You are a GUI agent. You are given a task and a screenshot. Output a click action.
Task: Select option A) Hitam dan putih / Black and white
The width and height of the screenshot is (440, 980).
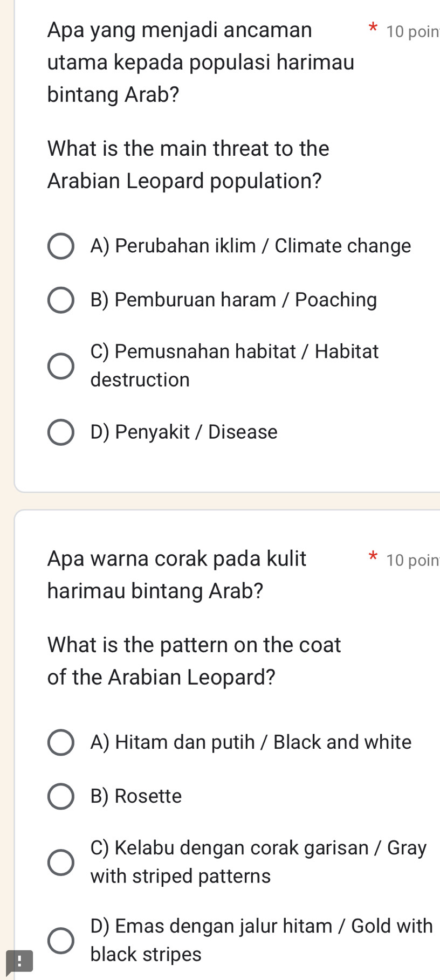click(60, 742)
